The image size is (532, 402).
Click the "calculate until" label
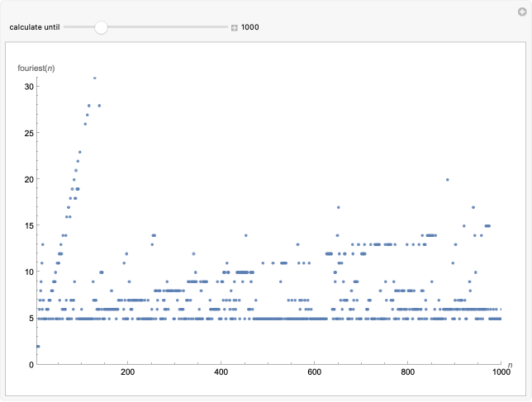[34, 27]
